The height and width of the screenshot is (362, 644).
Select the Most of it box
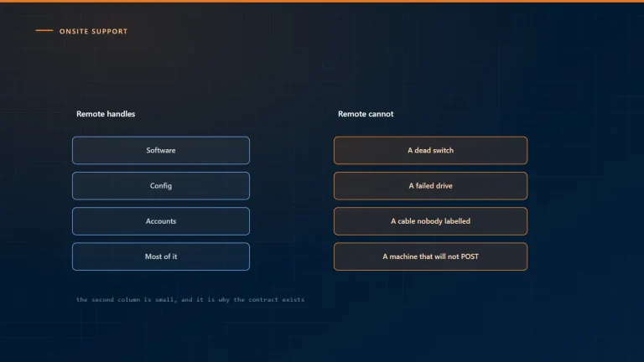(x=161, y=256)
